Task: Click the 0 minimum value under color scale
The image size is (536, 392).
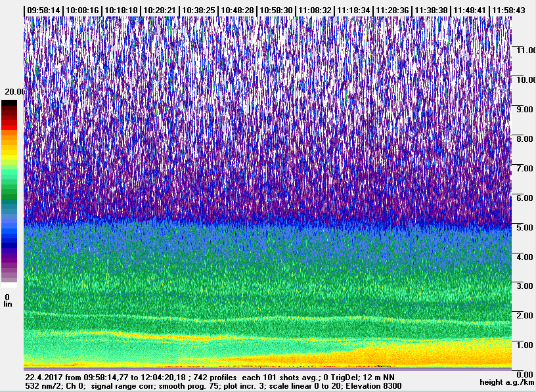Action: coord(7,297)
